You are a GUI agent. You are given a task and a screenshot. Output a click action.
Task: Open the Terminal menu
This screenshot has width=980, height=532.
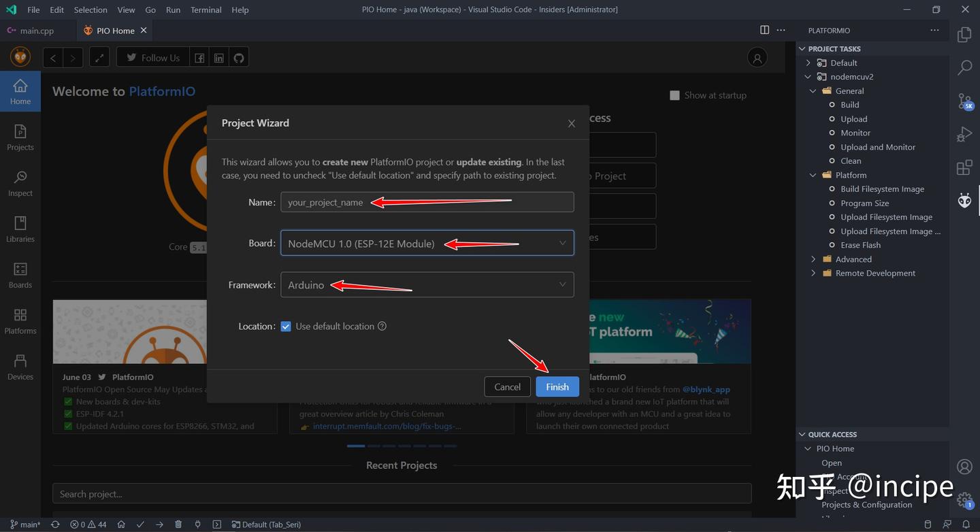click(x=206, y=10)
